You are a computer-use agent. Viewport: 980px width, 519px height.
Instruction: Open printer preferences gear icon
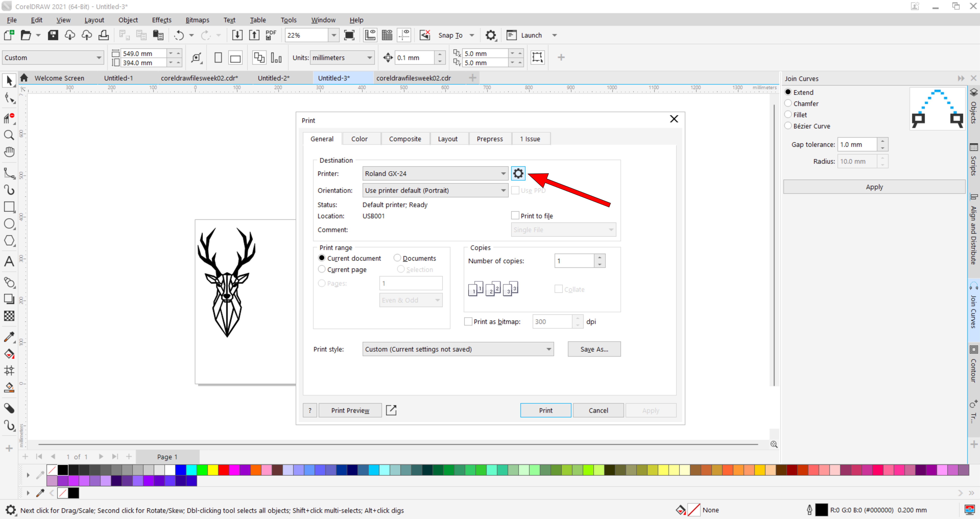point(518,173)
